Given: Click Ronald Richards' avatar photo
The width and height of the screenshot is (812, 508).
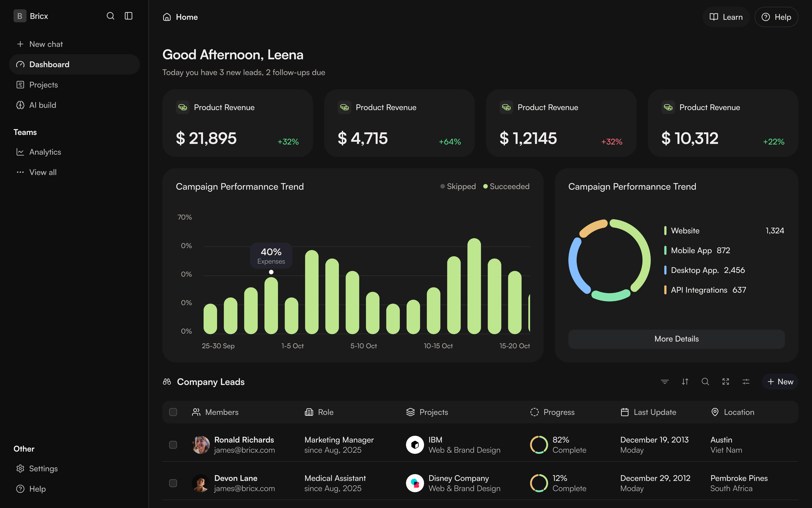Looking at the screenshot, I should point(201,445).
